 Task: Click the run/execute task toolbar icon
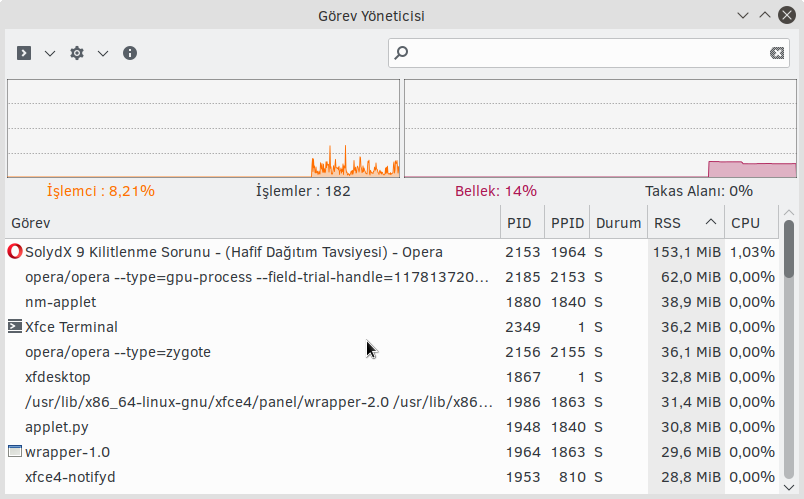point(24,53)
